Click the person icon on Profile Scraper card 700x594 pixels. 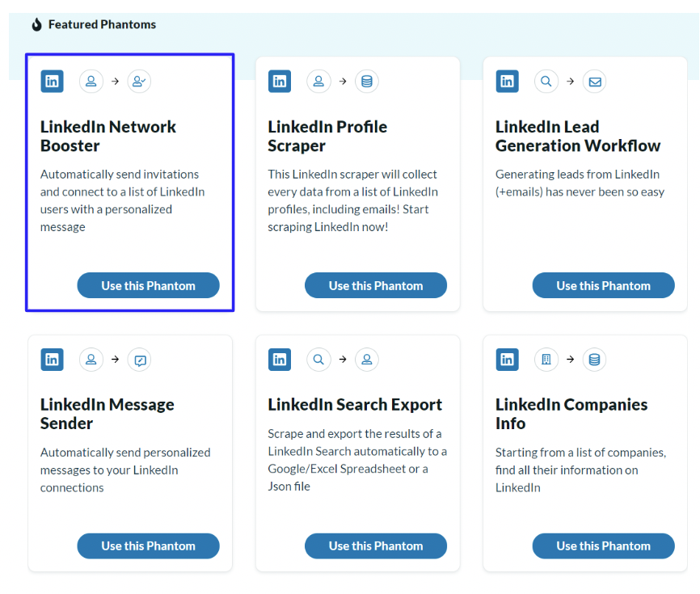click(318, 82)
